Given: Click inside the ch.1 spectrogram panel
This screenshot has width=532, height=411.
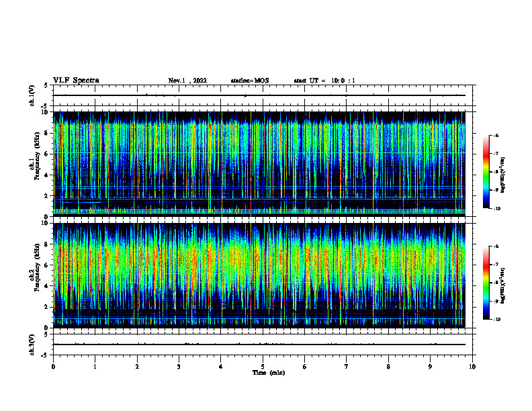Looking at the screenshot, I should click(x=259, y=164).
